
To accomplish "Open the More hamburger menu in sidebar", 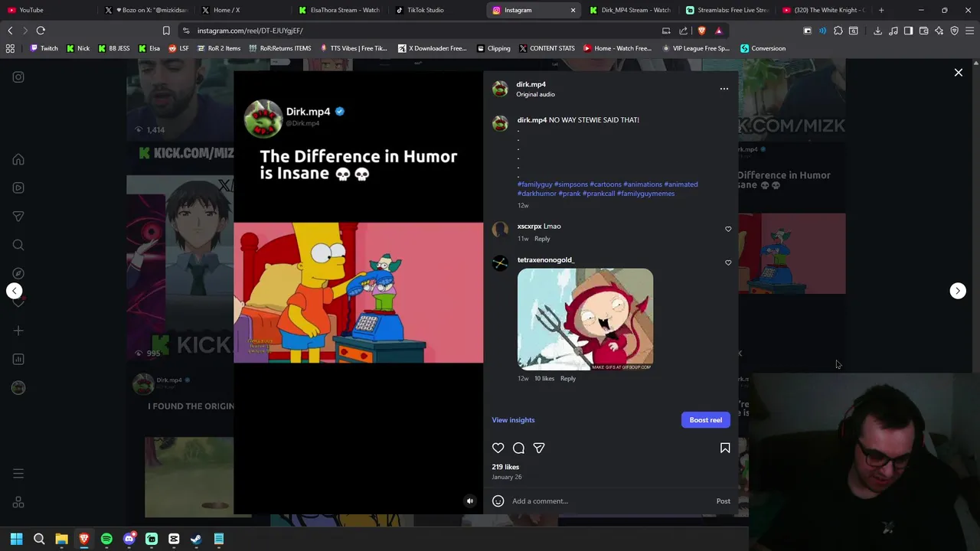I will [18, 474].
